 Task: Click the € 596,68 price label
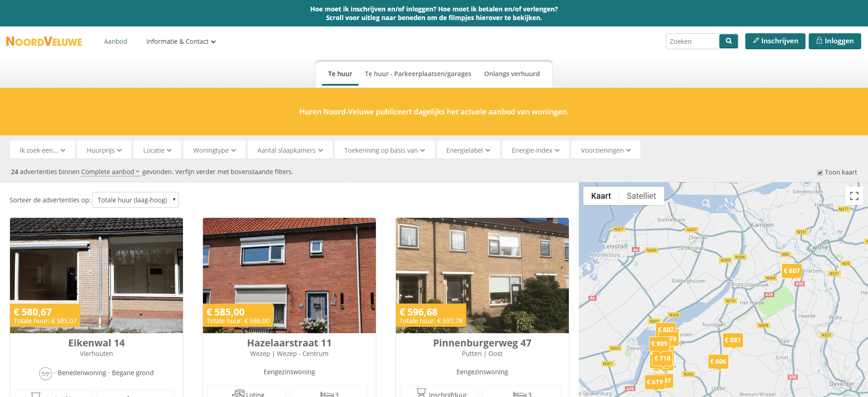coord(418,312)
